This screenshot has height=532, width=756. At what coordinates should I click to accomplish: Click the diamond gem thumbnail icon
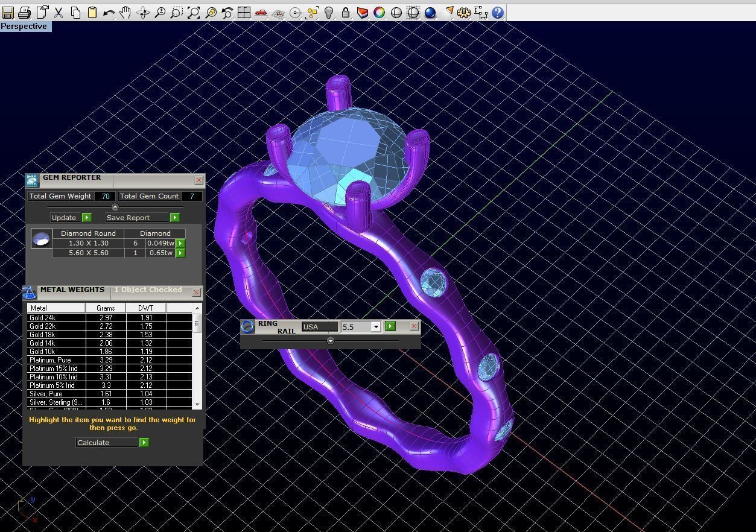click(x=41, y=239)
